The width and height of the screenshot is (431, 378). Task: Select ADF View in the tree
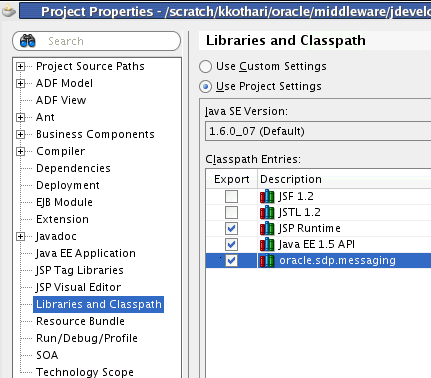61,100
